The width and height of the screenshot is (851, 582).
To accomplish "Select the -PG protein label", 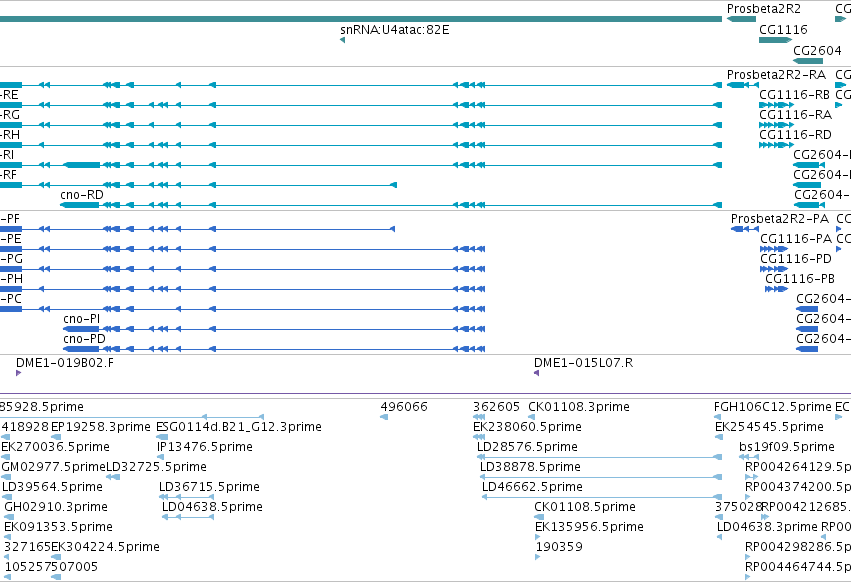I will (11, 259).
